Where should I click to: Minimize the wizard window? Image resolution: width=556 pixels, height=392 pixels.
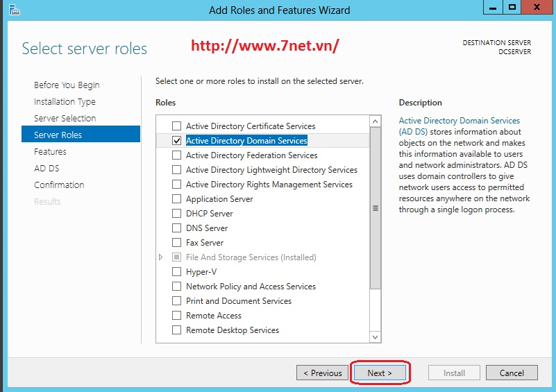coord(493,8)
